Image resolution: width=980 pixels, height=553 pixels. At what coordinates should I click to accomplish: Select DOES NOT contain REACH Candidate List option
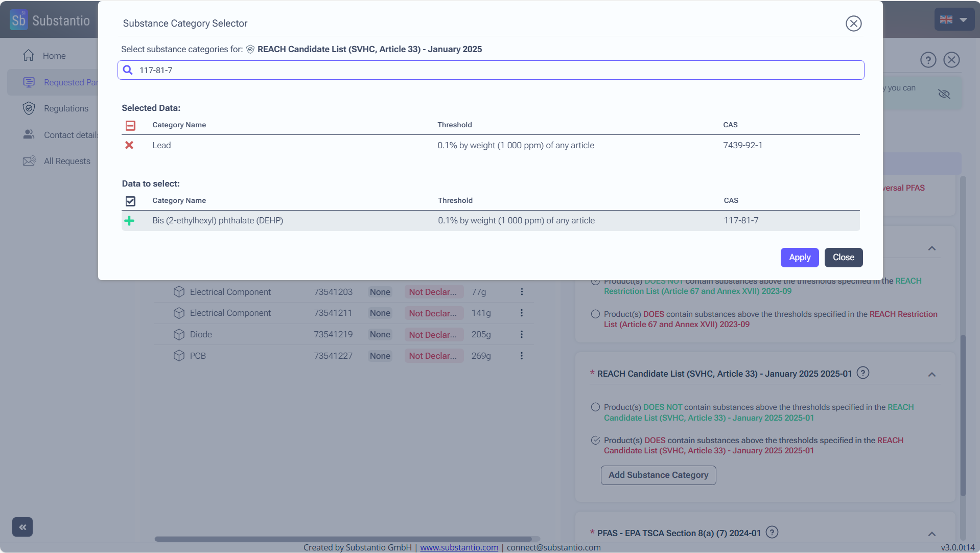pyautogui.click(x=595, y=407)
